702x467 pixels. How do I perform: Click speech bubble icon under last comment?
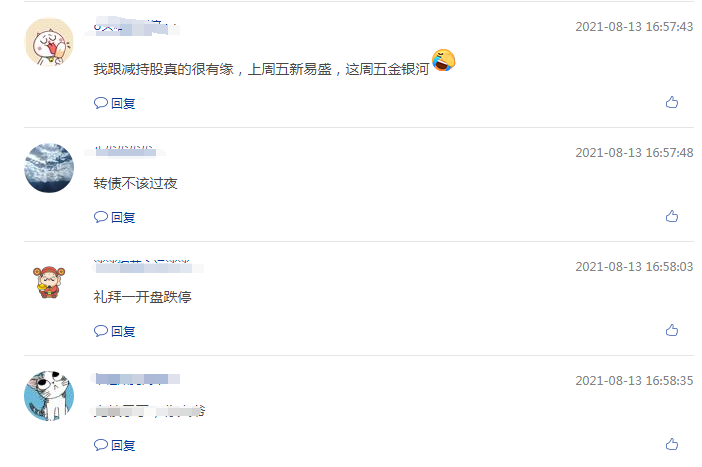tap(101, 445)
